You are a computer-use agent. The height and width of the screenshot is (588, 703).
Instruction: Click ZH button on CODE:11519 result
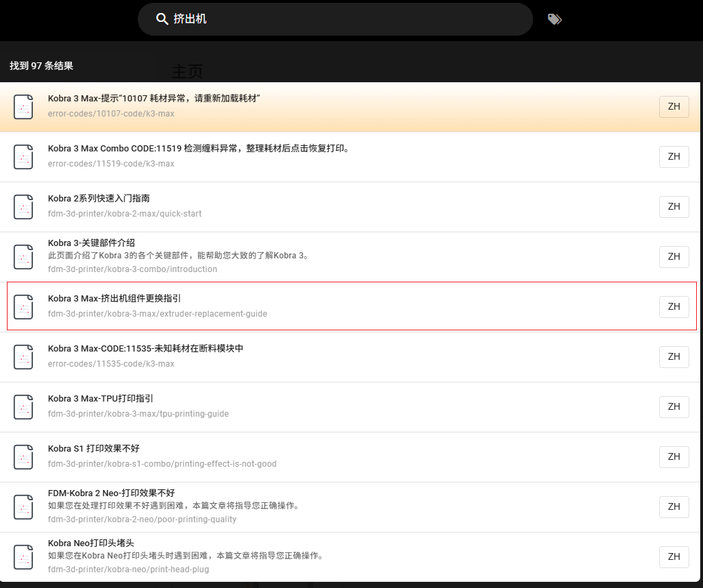674,156
